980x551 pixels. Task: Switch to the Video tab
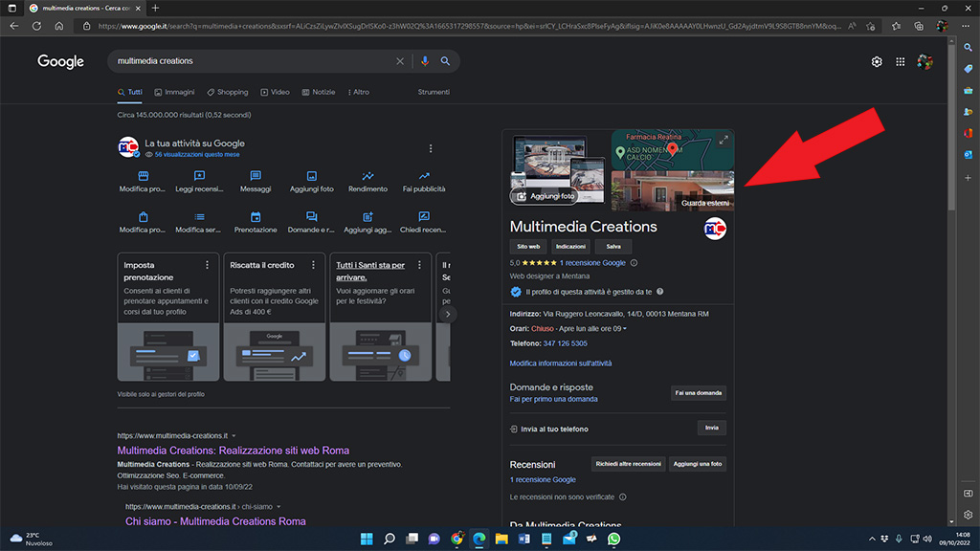[x=275, y=92]
